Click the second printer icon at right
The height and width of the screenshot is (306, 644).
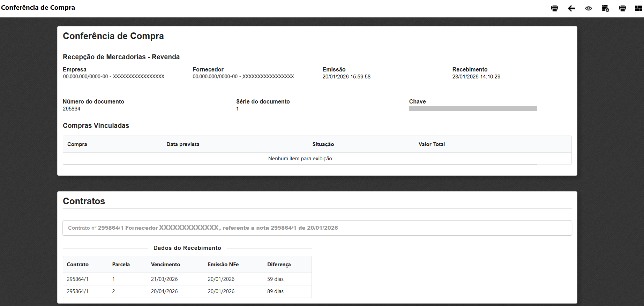coord(622,8)
